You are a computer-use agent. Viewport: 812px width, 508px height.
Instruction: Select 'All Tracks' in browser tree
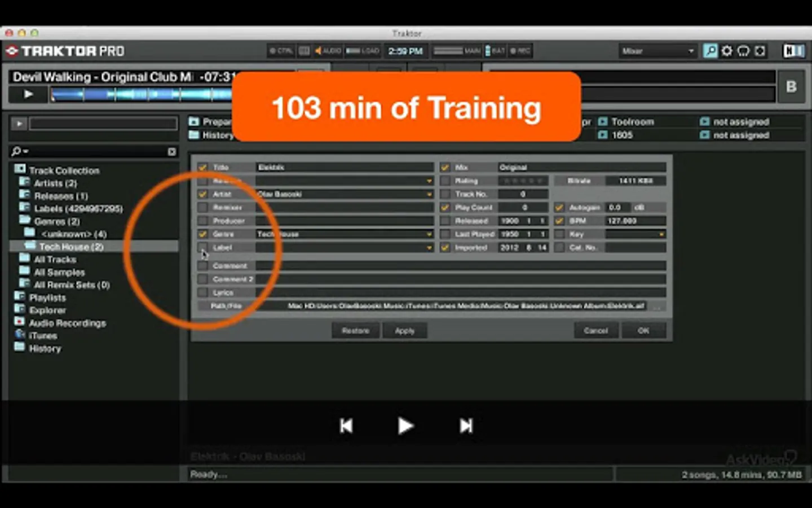(x=55, y=260)
